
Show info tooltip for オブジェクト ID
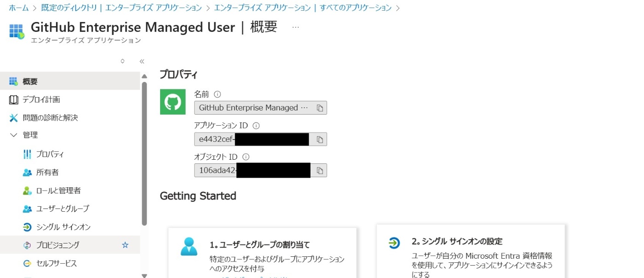(246, 157)
